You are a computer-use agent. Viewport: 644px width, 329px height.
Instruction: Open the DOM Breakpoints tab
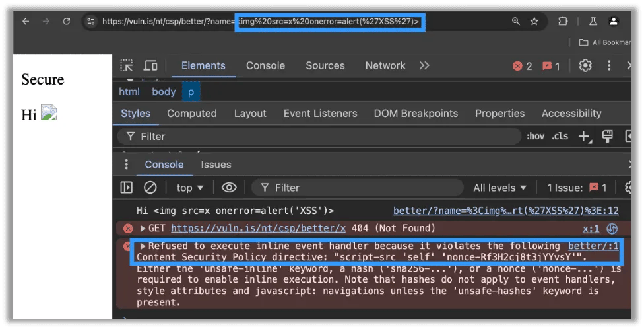(416, 114)
